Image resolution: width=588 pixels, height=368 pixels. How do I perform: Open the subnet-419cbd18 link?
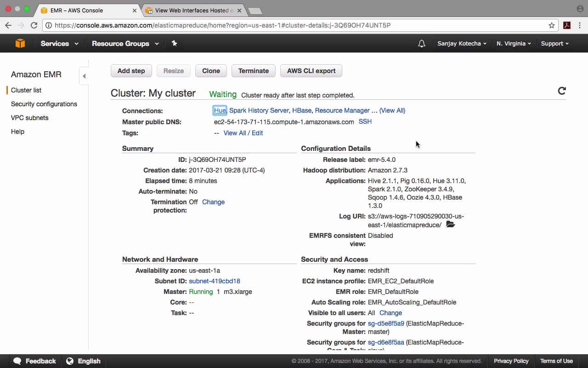[x=215, y=281]
